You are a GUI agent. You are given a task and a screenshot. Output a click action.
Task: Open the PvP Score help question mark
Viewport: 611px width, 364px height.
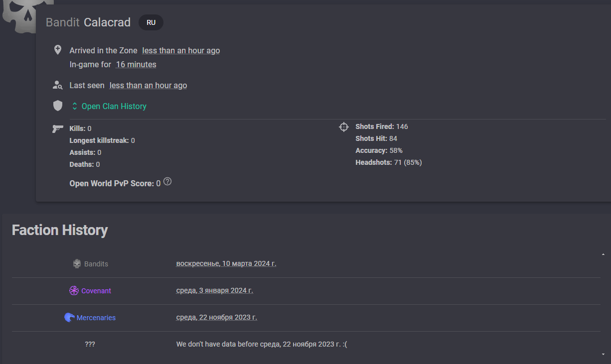tap(167, 182)
